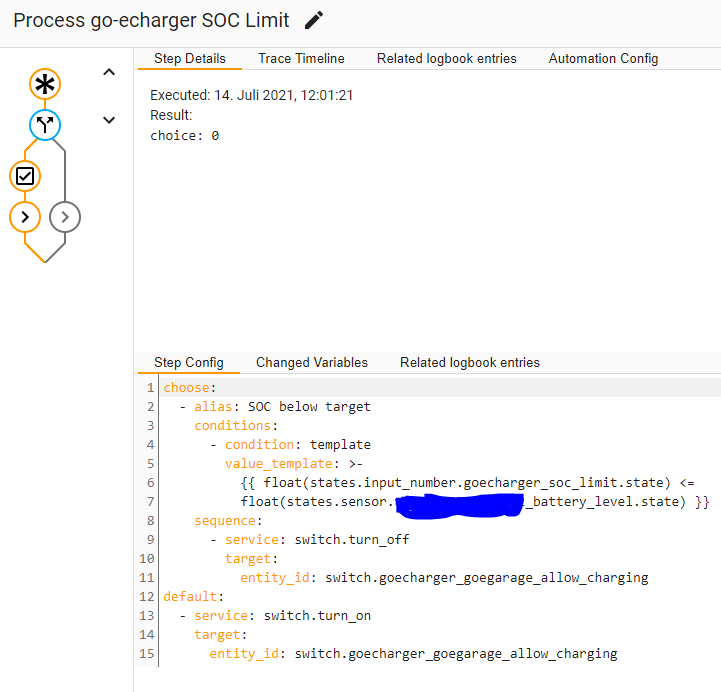Screen dimensions: 721x692
Task: Click the "choice: 0" result text
Action: [x=184, y=135]
